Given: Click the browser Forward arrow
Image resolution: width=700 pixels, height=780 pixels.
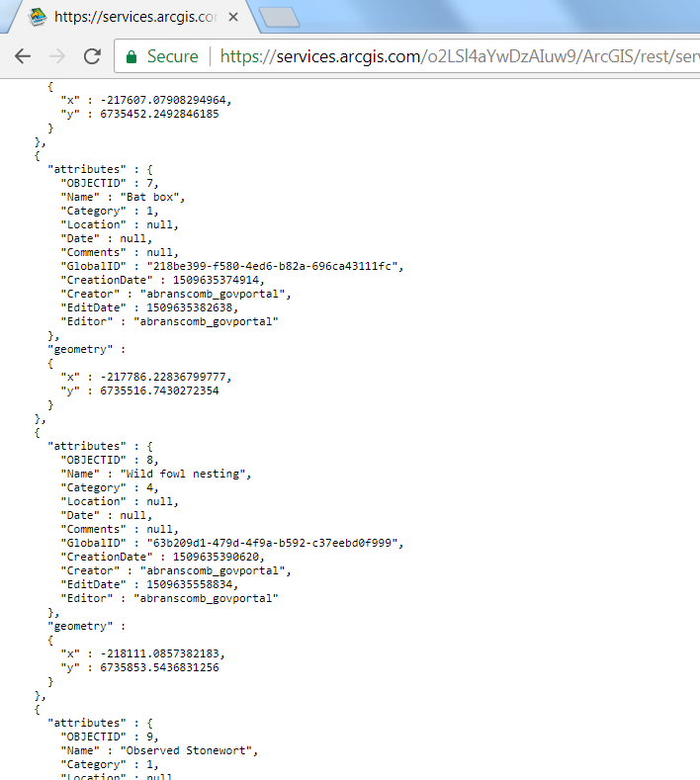Looking at the screenshot, I should pyautogui.click(x=57, y=56).
